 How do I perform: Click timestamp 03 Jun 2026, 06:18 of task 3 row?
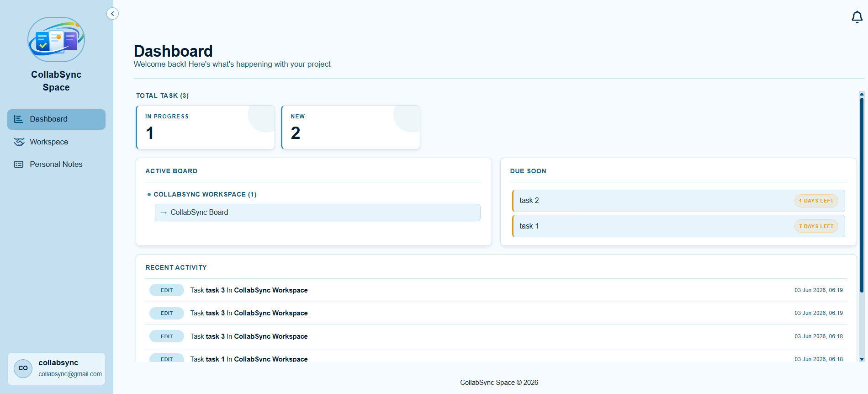coord(819,336)
